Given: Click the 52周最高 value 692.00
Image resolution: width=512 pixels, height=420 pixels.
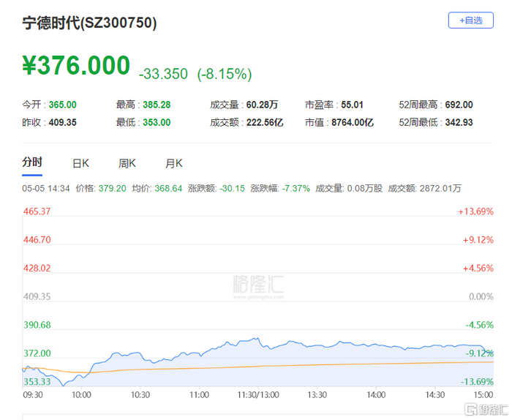Looking at the screenshot, I should [x=459, y=105].
